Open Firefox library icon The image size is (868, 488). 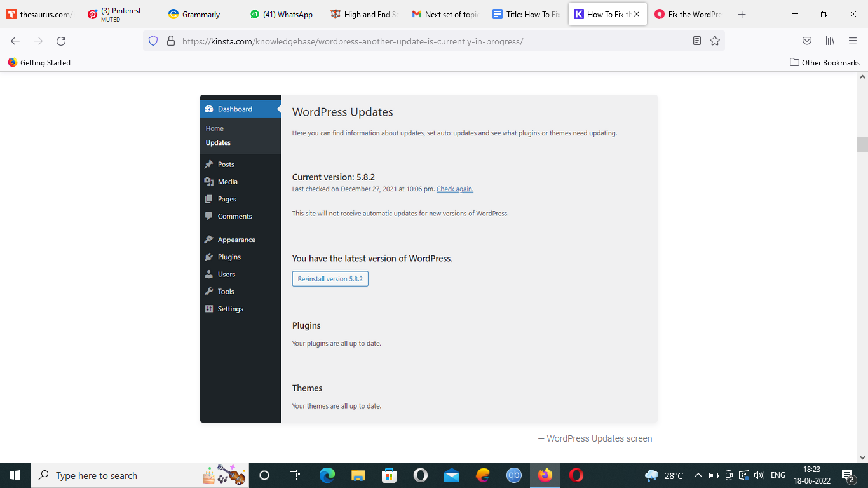click(830, 41)
